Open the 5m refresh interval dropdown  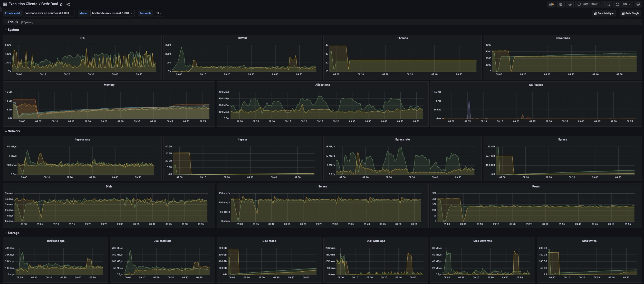[x=626, y=4]
